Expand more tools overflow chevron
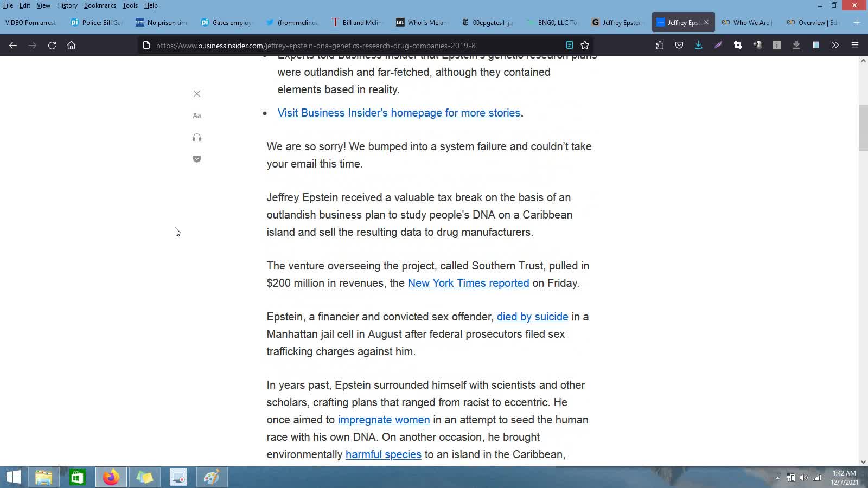Screen dimensions: 868x488 click(835, 46)
